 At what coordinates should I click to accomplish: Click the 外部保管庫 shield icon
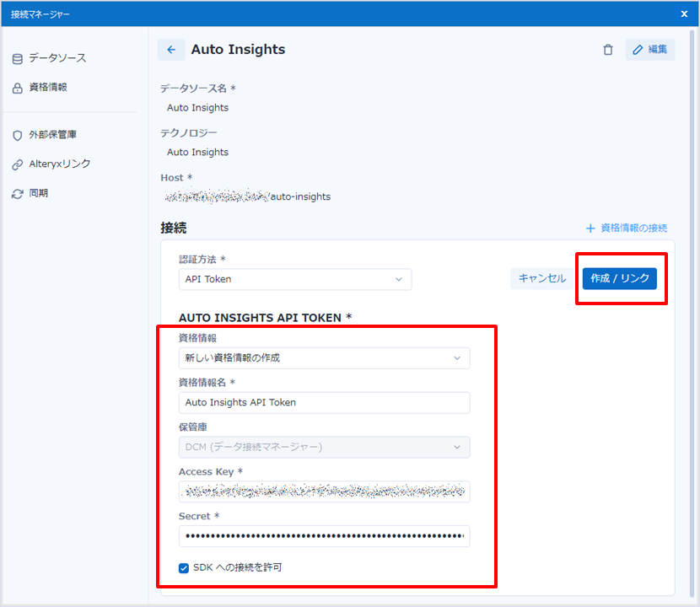(x=17, y=135)
